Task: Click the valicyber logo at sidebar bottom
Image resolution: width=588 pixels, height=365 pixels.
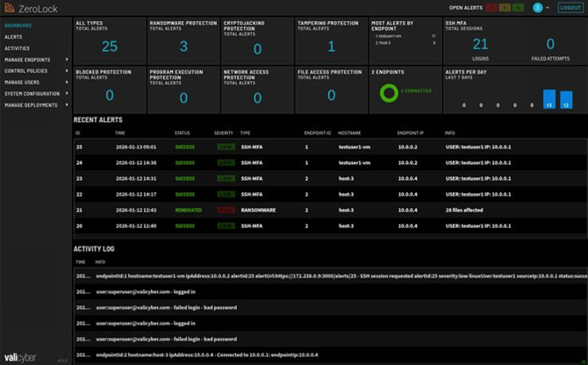Action: [20, 357]
